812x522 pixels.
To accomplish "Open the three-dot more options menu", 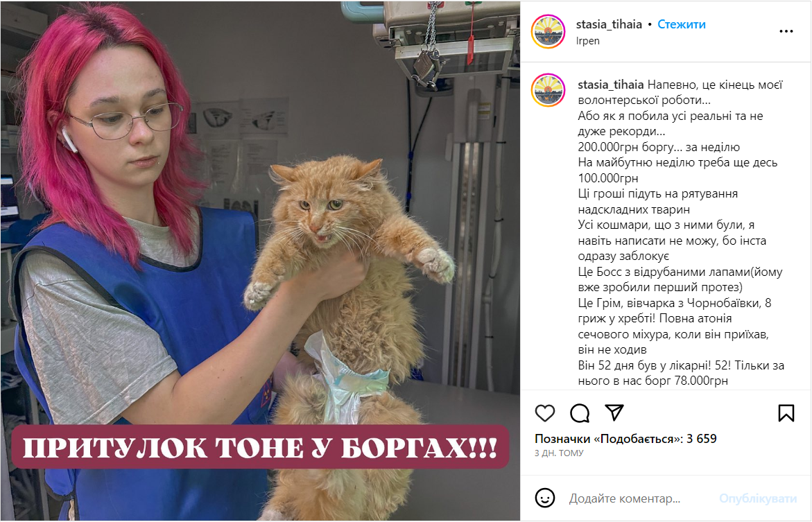I will (786, 32).
